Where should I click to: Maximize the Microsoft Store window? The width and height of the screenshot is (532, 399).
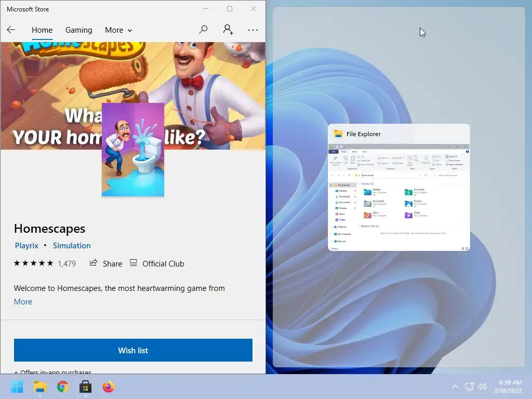(230, 9)
